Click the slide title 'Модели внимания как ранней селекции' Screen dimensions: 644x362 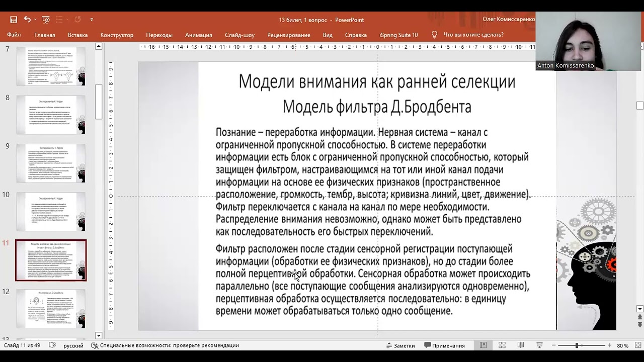point(377,81)
